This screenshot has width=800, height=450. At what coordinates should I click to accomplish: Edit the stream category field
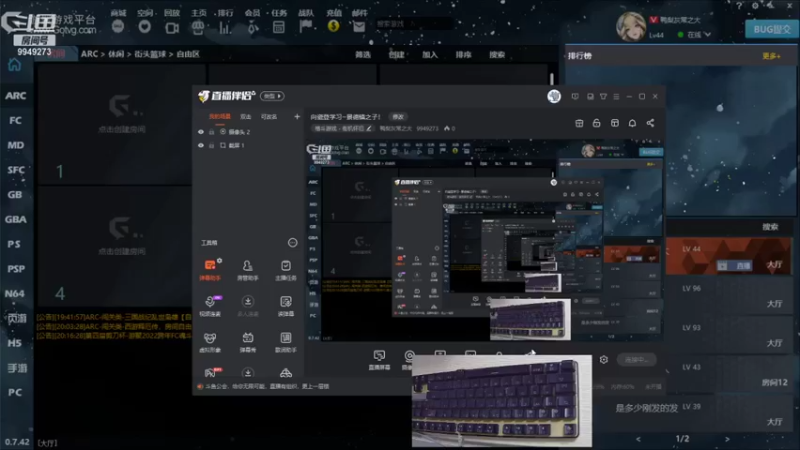click(343, 129)
